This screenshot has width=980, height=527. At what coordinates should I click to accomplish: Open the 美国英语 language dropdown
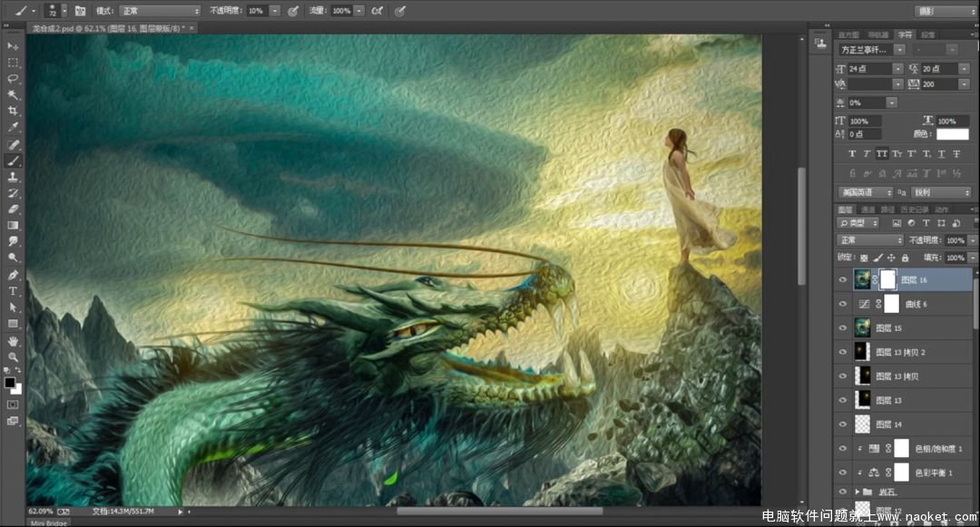[x=865, y=192]
